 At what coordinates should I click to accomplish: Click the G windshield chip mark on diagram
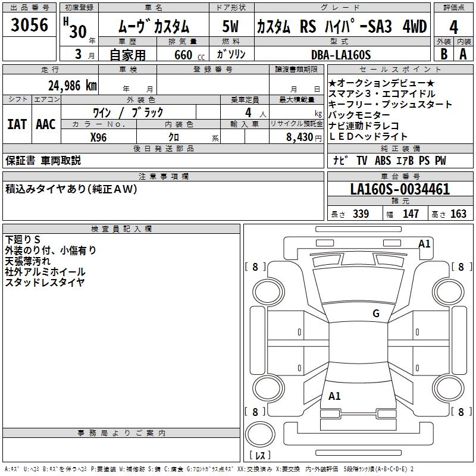pyautogui.click(x=376, y=313)
